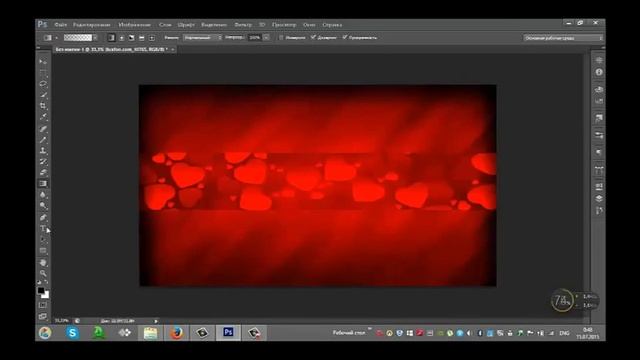Select the Gradient tool in toolbox
640x360 pixels.
(x=43, y=184)
